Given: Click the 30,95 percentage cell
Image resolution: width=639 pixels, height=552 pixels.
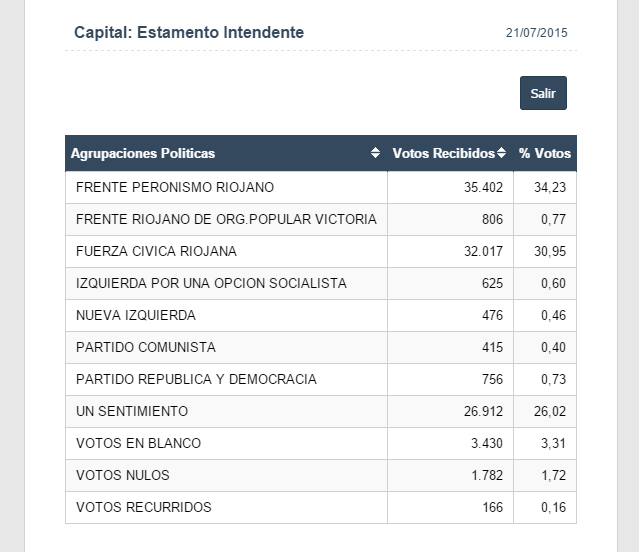Looking at the screenshot, I should click(550, 251).
